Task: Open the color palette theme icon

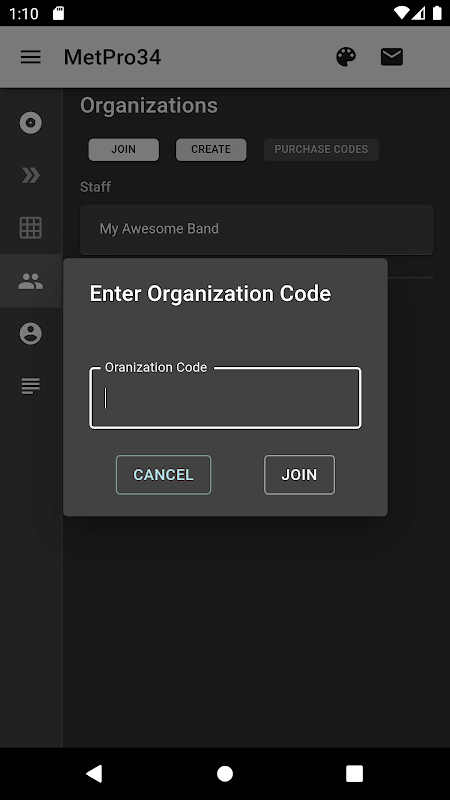Action: click(x=346, y=57)
